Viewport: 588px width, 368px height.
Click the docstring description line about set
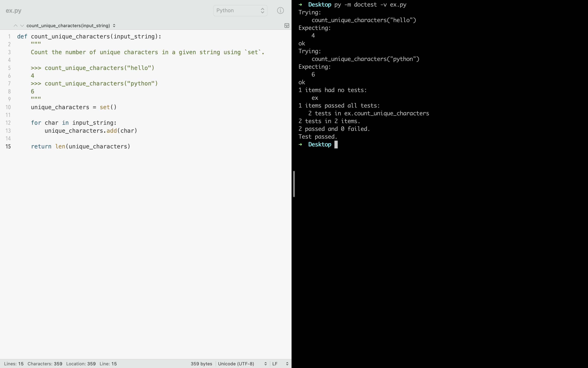(x=147, y=52)
